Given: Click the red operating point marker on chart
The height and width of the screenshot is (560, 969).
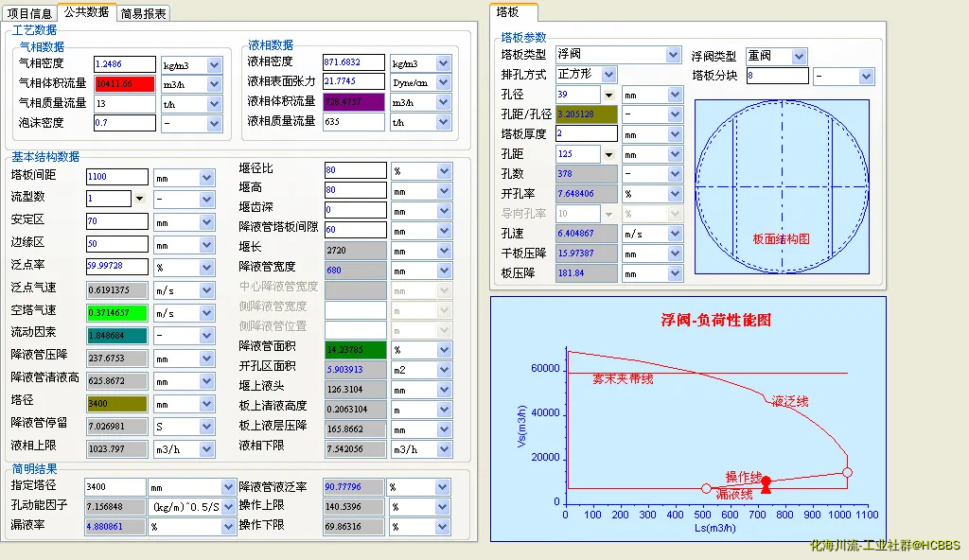Looking at the screenshot, I should [766, 481].
